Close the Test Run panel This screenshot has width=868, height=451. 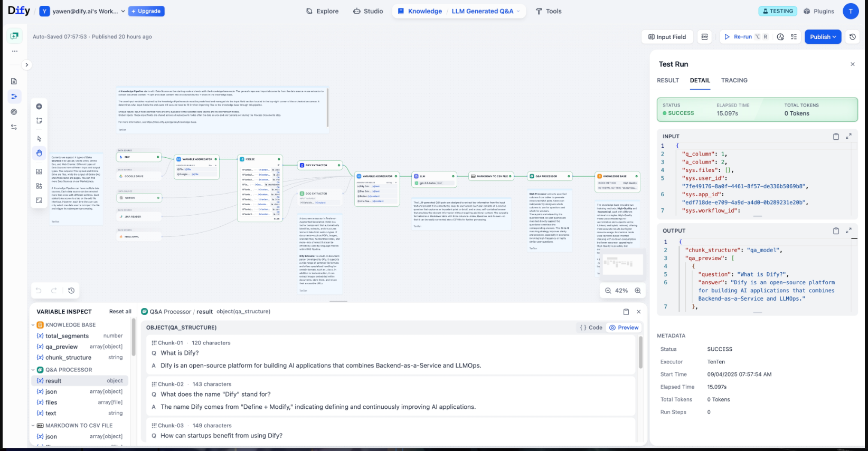[852, 64]
